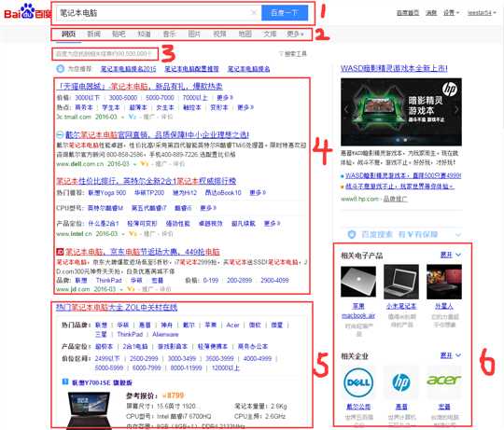Click the 百度一下 search button
The height and width of the screenshot is (430, 504).
285,13
